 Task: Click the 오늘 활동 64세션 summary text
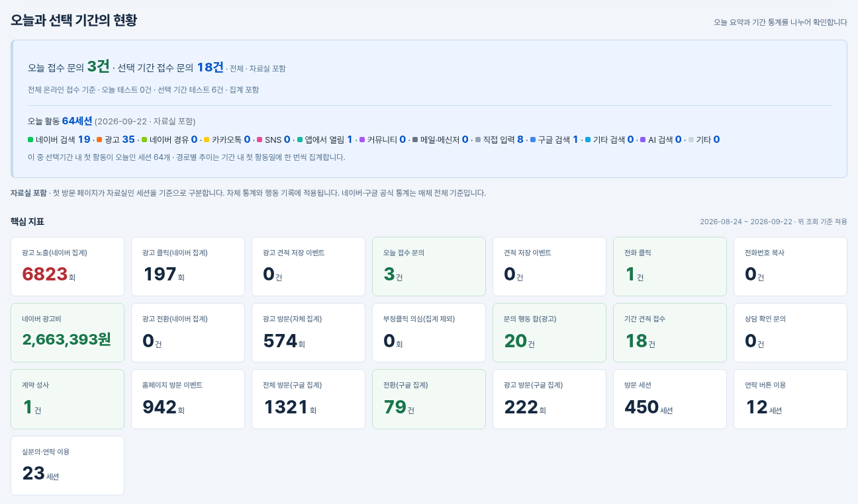coord(60,121)
